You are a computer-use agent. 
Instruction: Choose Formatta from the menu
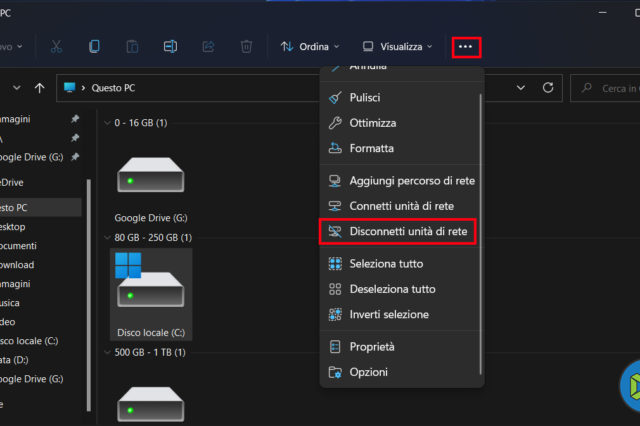tap(371, 148)
